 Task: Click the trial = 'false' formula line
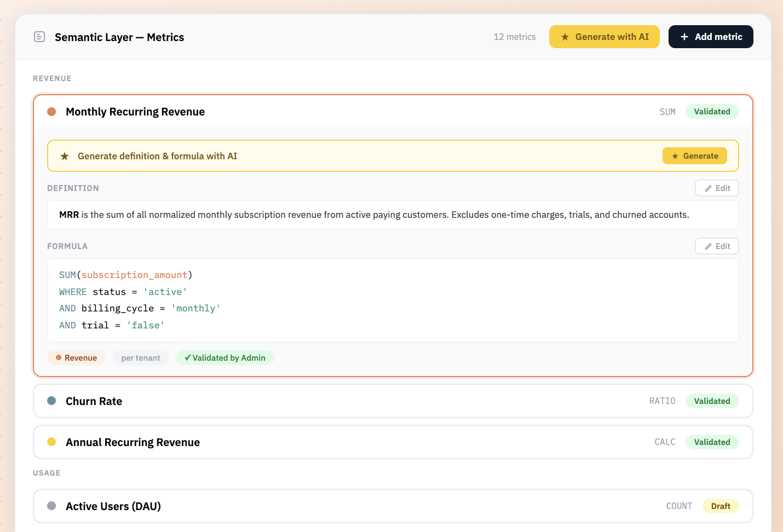112,325
